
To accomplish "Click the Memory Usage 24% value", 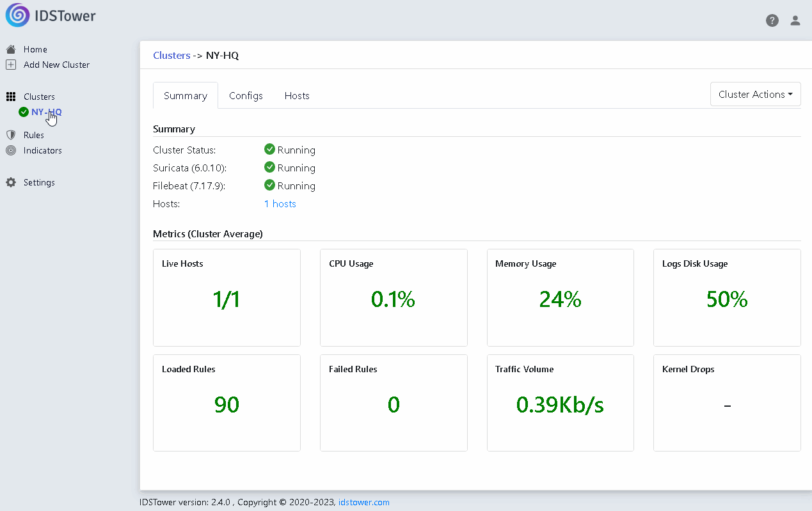I will 561,299.
